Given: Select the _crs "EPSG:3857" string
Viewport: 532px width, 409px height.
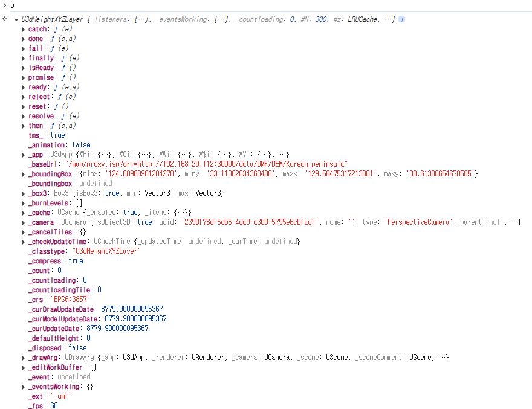Looking at the screenshot, I should [70, 300].
